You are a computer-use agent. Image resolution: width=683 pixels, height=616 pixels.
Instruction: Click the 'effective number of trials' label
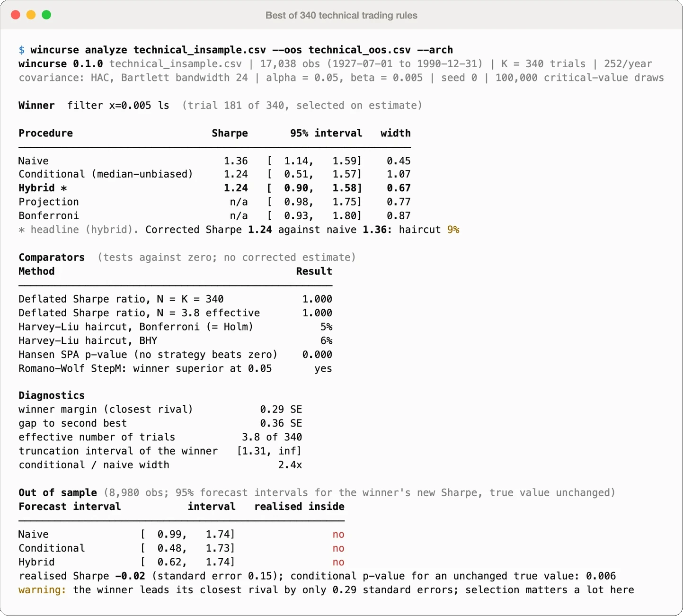[x=97, y=437]
